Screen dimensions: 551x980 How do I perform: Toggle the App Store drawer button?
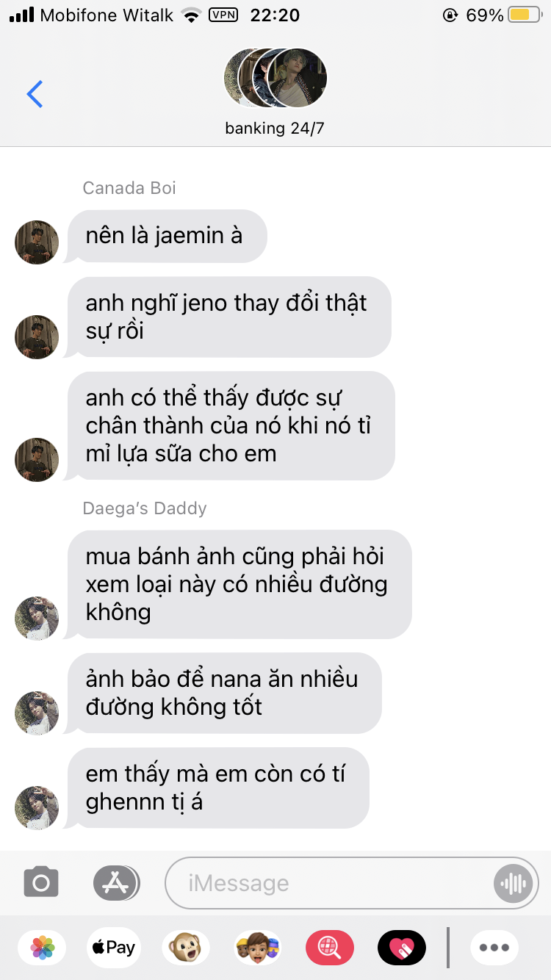pos(116,882)
